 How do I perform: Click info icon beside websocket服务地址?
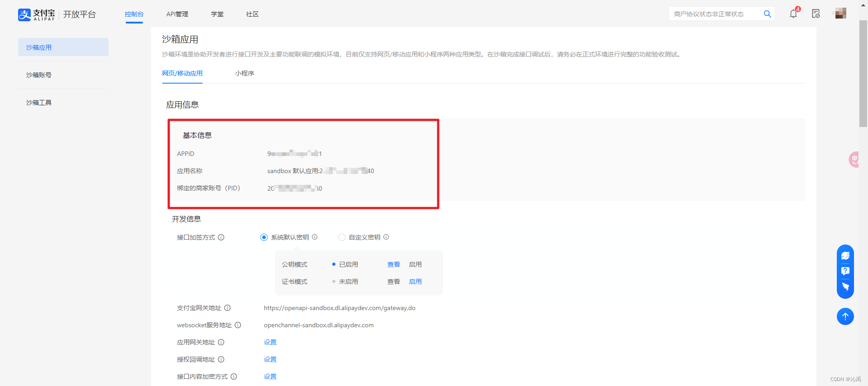coord(238,325)
